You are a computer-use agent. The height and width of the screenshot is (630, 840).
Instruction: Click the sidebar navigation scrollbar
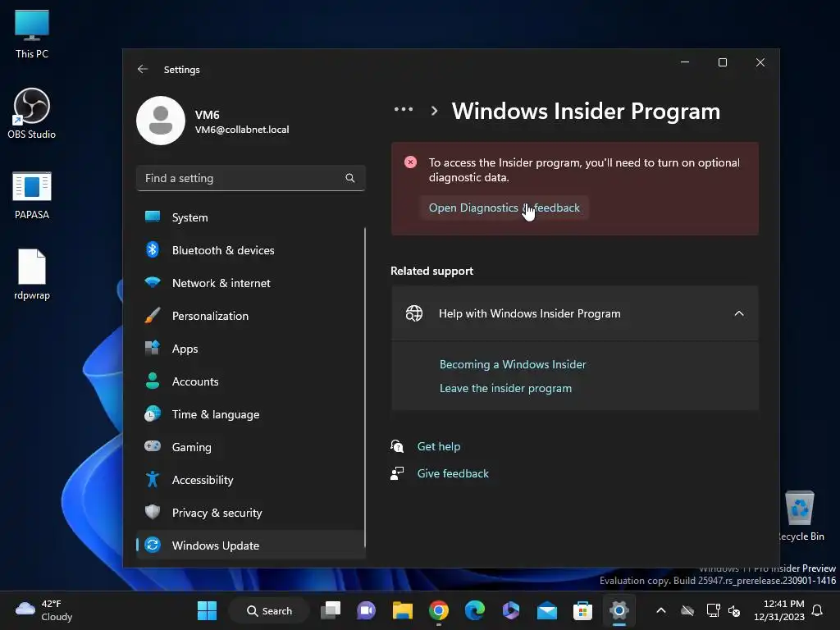click(365, 388)
